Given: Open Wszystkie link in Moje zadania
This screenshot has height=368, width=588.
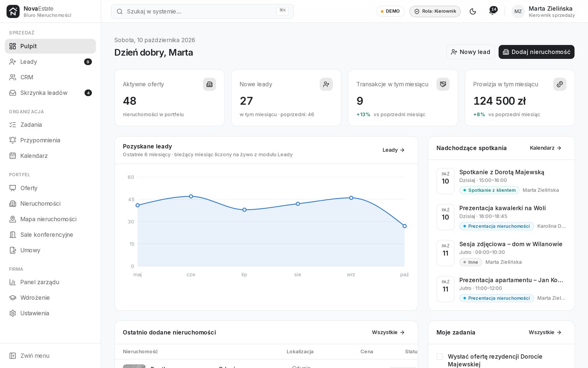Looking at the screenshot, I should click(545, 332).
